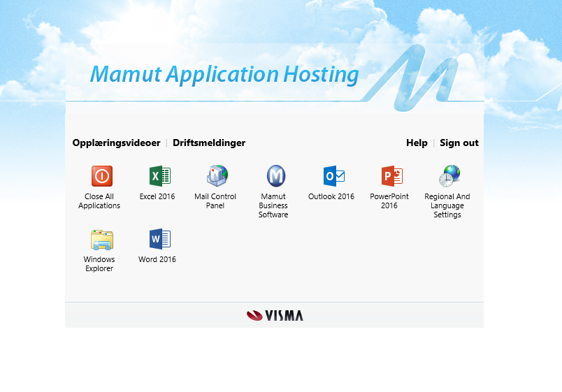The image size is (562, 392).
Task: Click the Mail Control Panel label
Action: (215, 201)
